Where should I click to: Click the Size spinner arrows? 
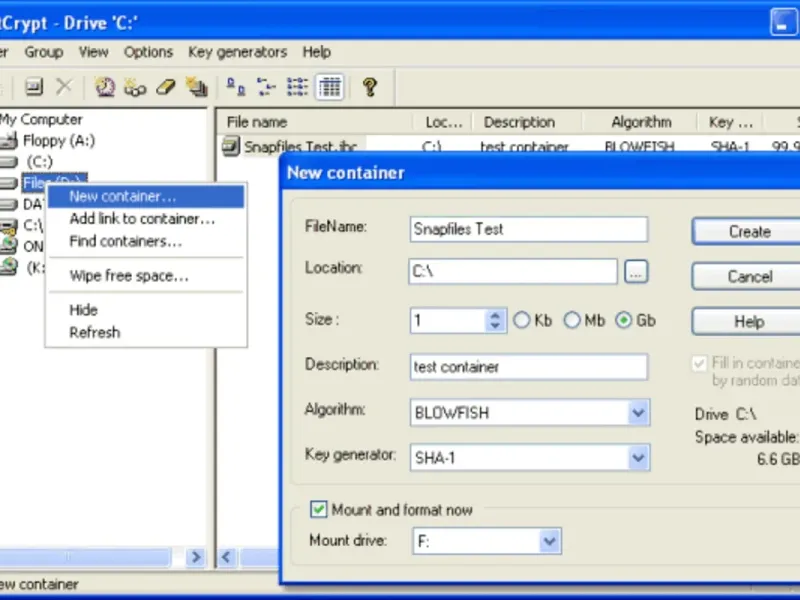(495, 320)
